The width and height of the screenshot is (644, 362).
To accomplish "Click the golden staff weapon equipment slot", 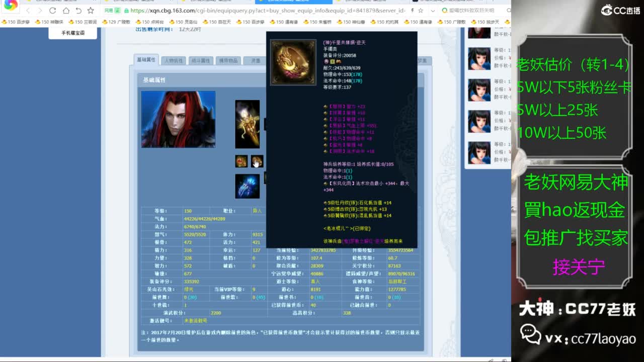I will pyautogui.click(x=248, y=124).
